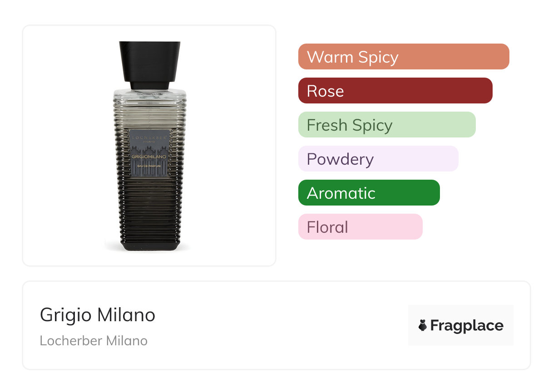Click the ribbed dark lower bottle body
Screen dimensions: 553x392
tap(150, 209)
